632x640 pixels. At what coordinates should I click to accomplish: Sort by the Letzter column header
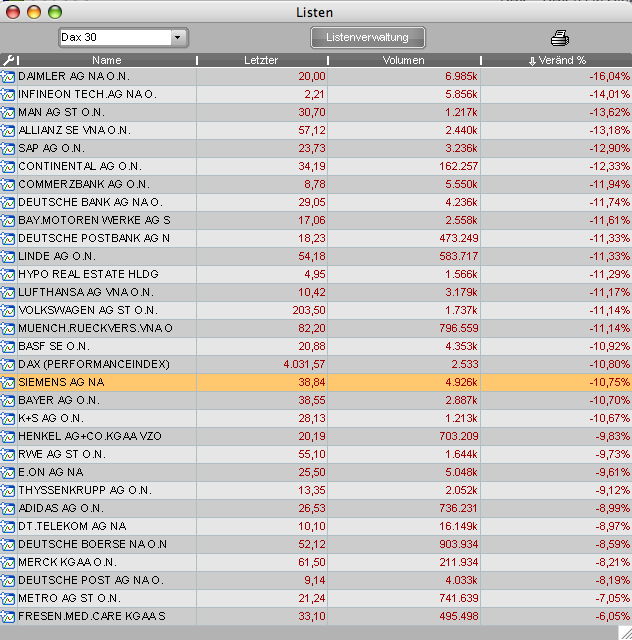[261, 60]
